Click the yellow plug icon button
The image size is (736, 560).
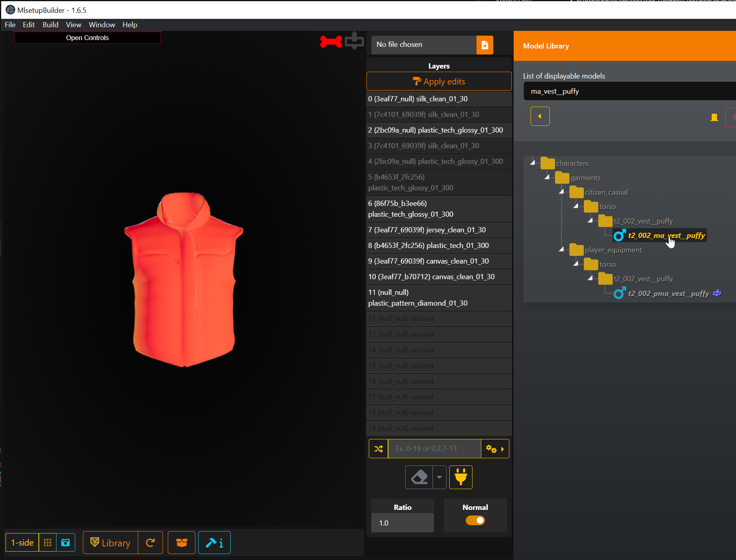461,477
